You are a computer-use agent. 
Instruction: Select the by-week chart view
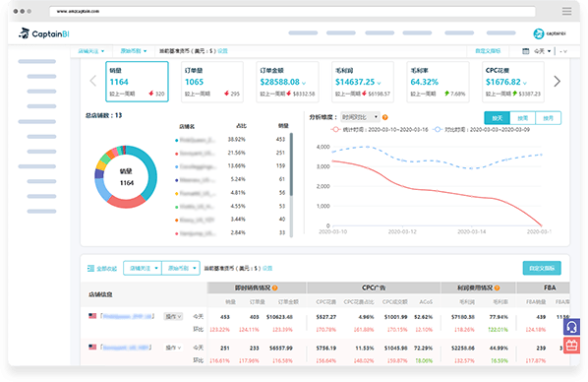(x=523, y=118)
